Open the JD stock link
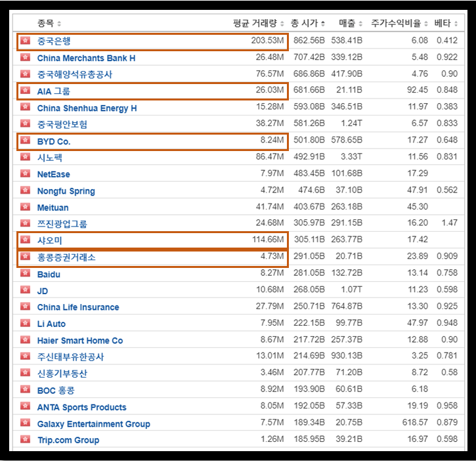 click(43, 291)
